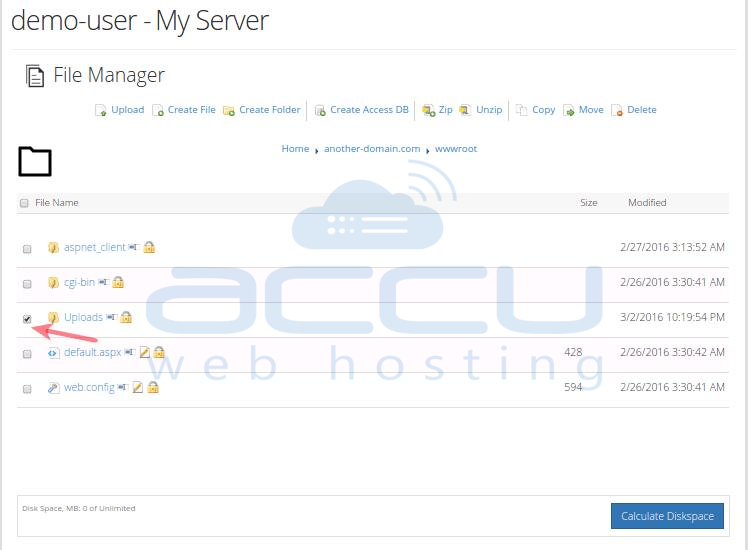The width and height of the screenshot is (748, 550).
Task: Open another-domain.com breadcrumb link
Action: [x=372, y=148]
